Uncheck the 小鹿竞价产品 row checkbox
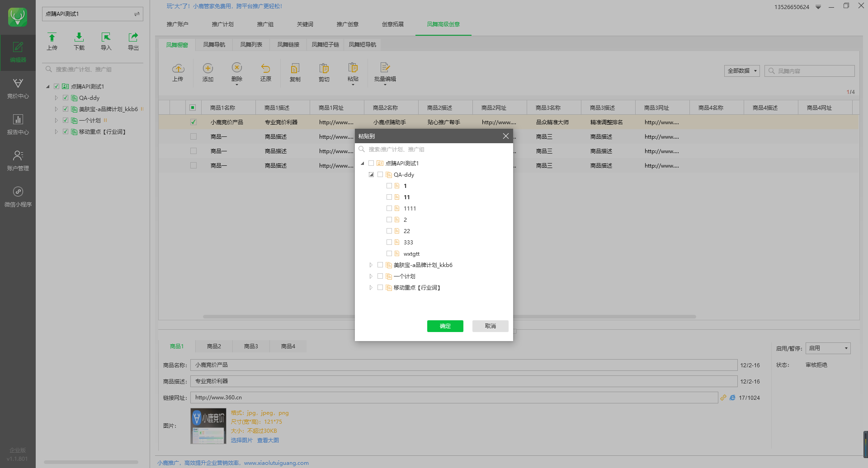868x468 pixels. point(193,122)
